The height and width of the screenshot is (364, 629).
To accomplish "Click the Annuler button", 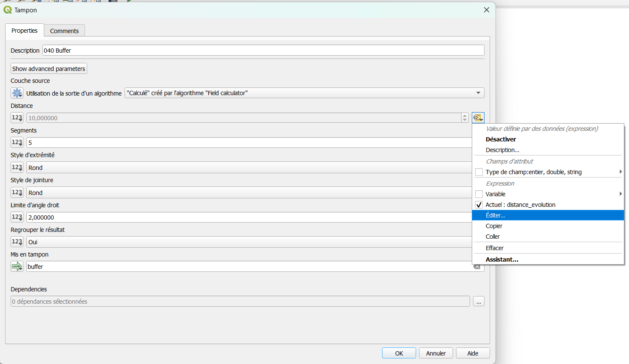I will coord(436,353).
